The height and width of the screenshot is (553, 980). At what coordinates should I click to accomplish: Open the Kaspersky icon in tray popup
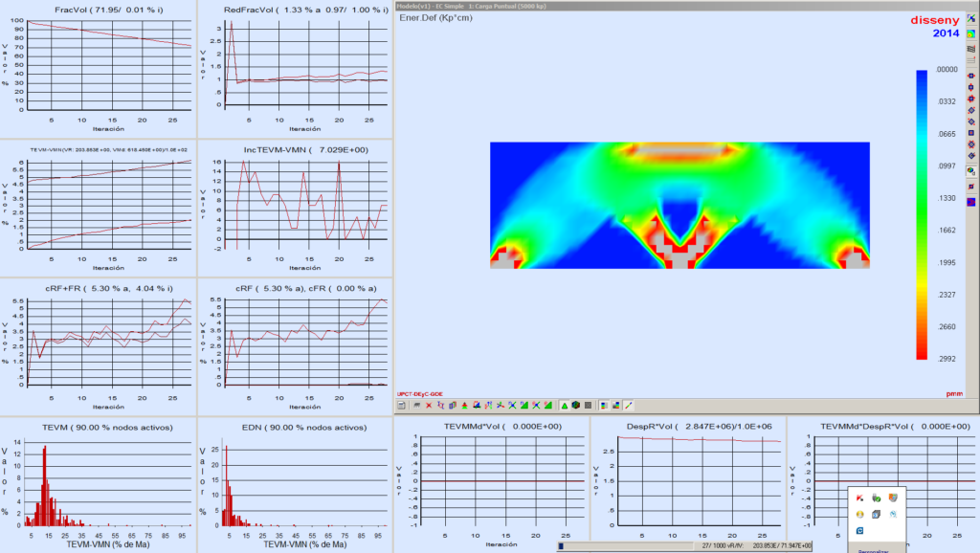(859, 498)
